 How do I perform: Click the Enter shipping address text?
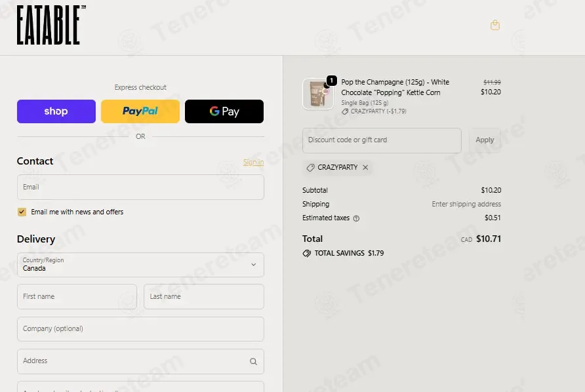[466, 204]
